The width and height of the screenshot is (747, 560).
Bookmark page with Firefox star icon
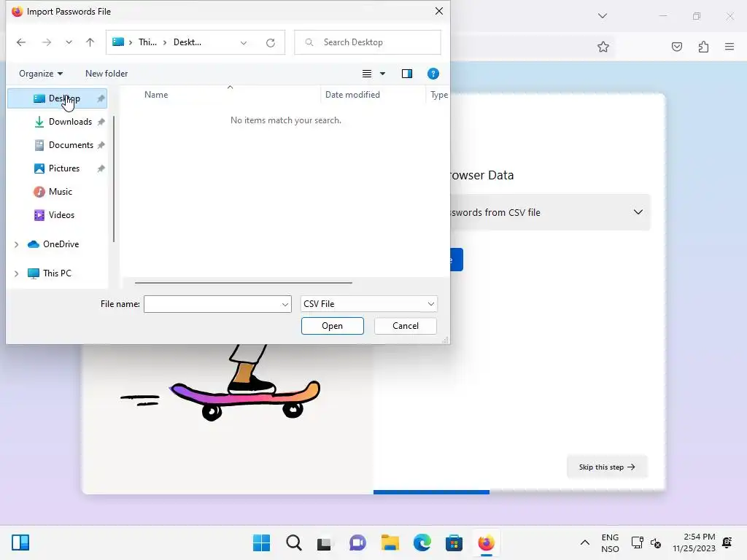coord(603,47)
